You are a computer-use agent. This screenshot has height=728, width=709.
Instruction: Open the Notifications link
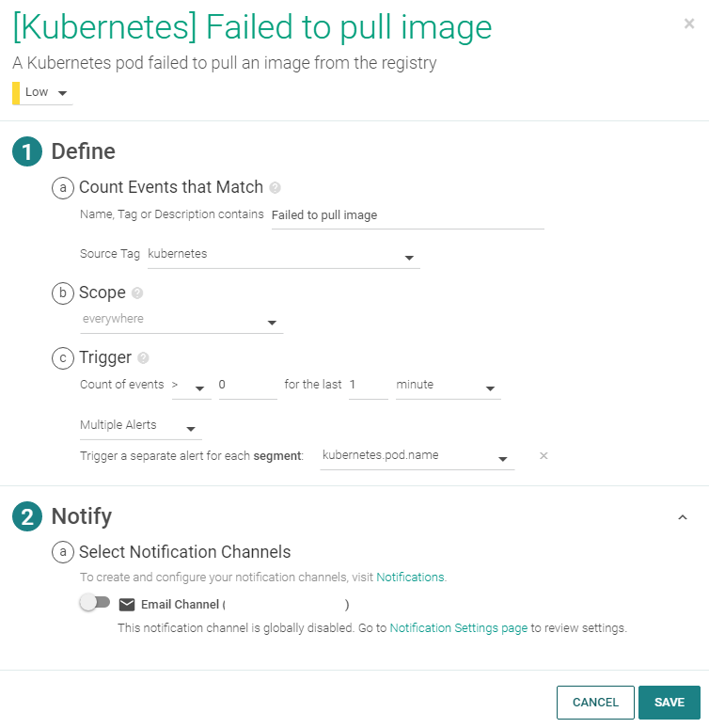(410, 577)
